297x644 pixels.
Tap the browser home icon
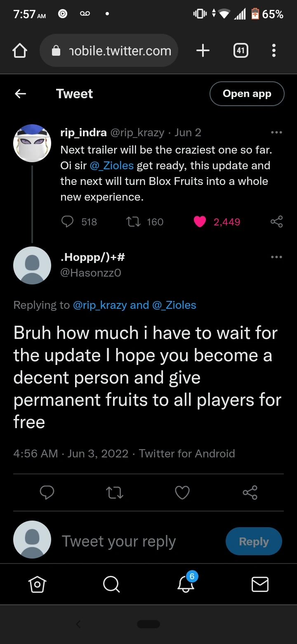pos(20,51)
